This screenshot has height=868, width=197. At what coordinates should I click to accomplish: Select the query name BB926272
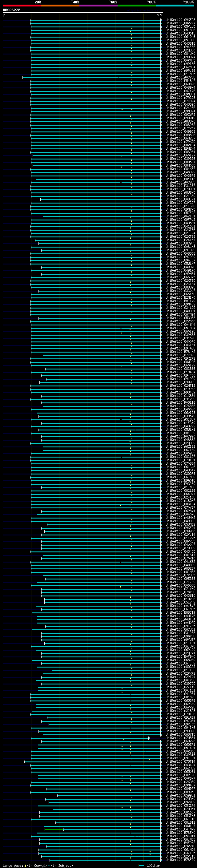click(x=11, y=10)
